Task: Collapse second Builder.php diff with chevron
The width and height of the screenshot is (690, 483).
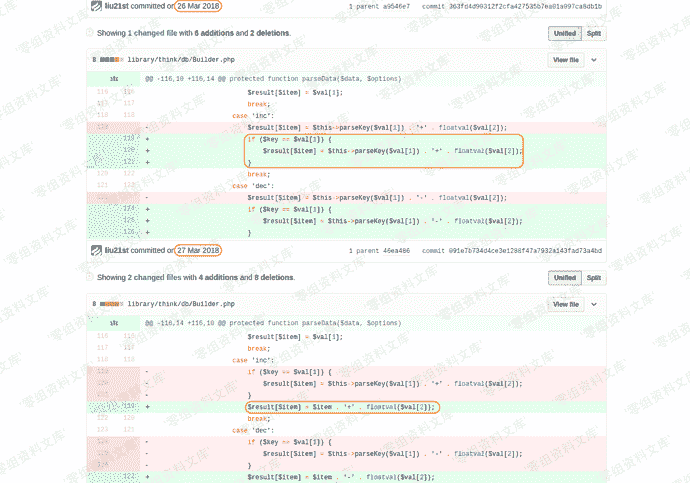Action: point(594,304)
